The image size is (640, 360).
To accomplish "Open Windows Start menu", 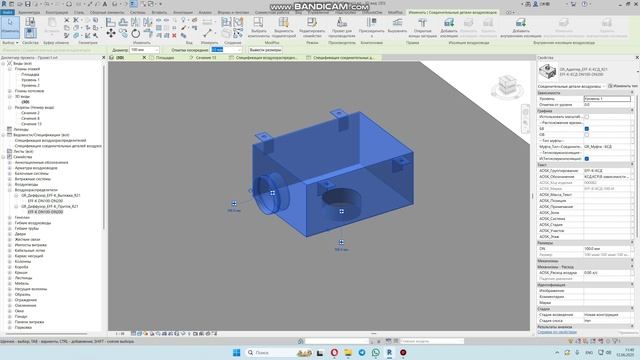I will 236,352.
